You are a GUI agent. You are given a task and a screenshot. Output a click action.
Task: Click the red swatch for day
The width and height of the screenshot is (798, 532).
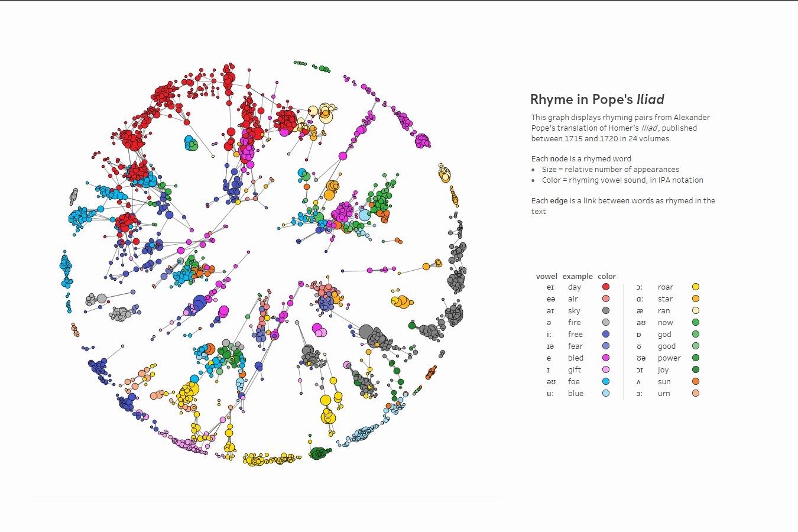pos(606,287)
